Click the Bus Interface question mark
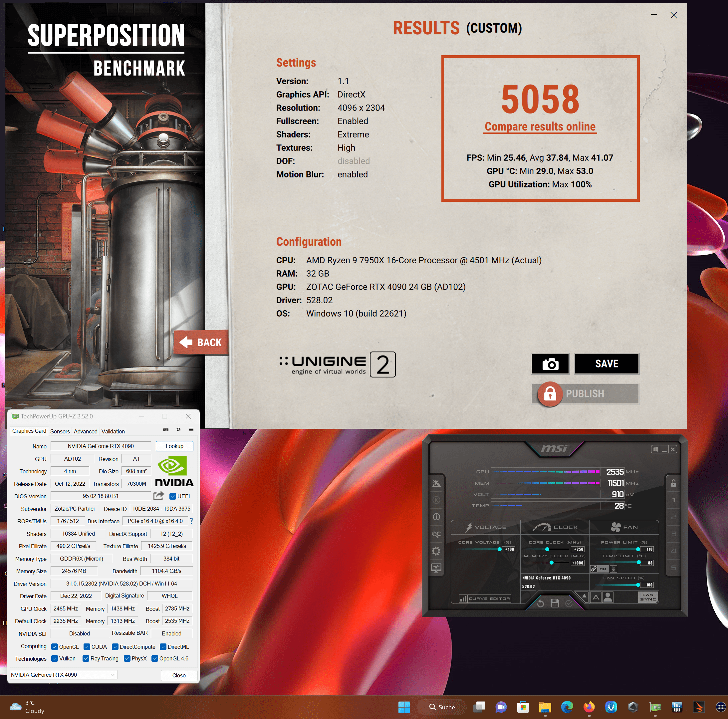This screenshot has height=719, width=728. pyautogui.click(x=191, y=521)
